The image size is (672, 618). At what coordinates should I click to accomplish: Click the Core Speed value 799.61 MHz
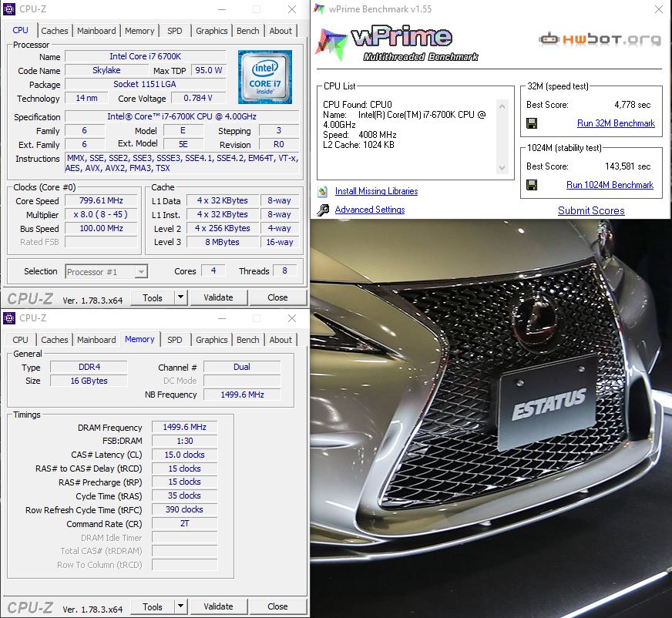101,200
